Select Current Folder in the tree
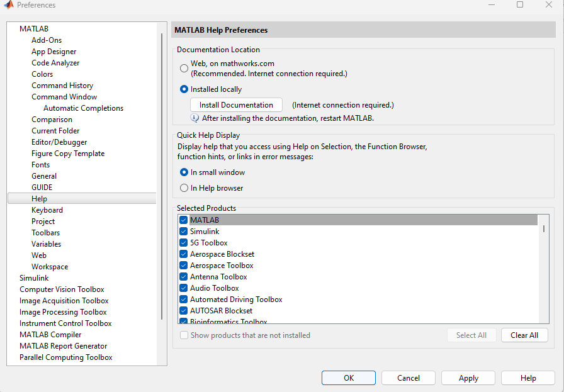The width and height of the screenshot is (564, 392). tap(55, 130)
